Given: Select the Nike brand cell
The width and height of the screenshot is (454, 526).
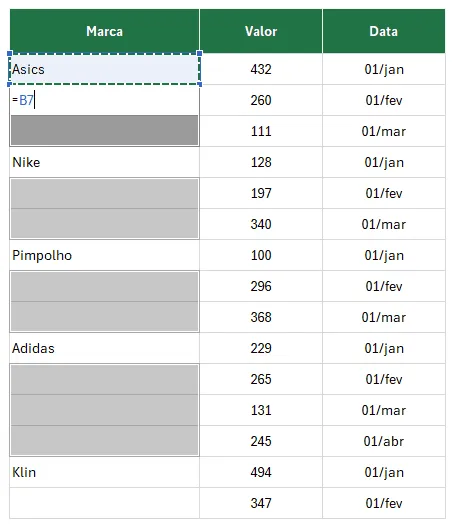Looking at the screenshot, I should 104,162.
